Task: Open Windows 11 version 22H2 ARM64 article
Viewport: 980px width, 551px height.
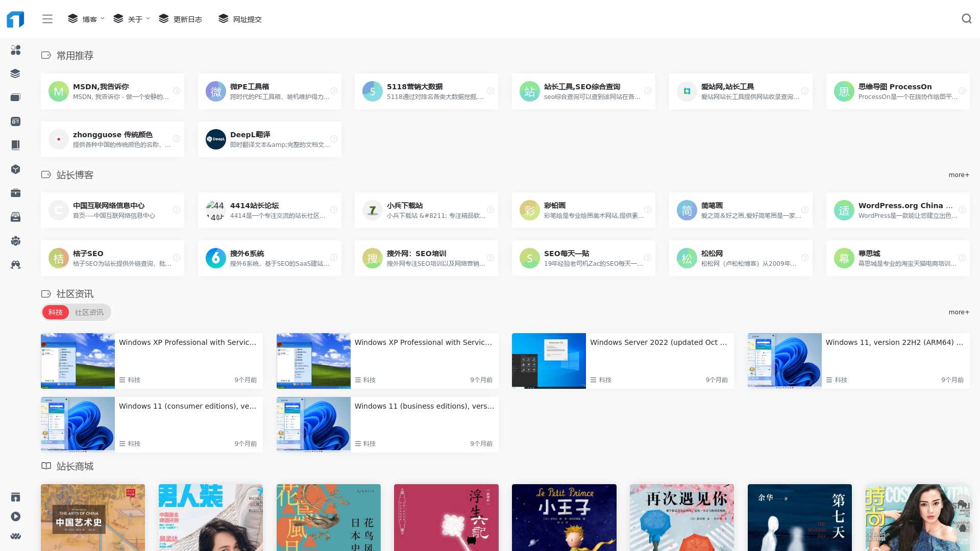Action: pyautogui.click(x=859, y=361)
